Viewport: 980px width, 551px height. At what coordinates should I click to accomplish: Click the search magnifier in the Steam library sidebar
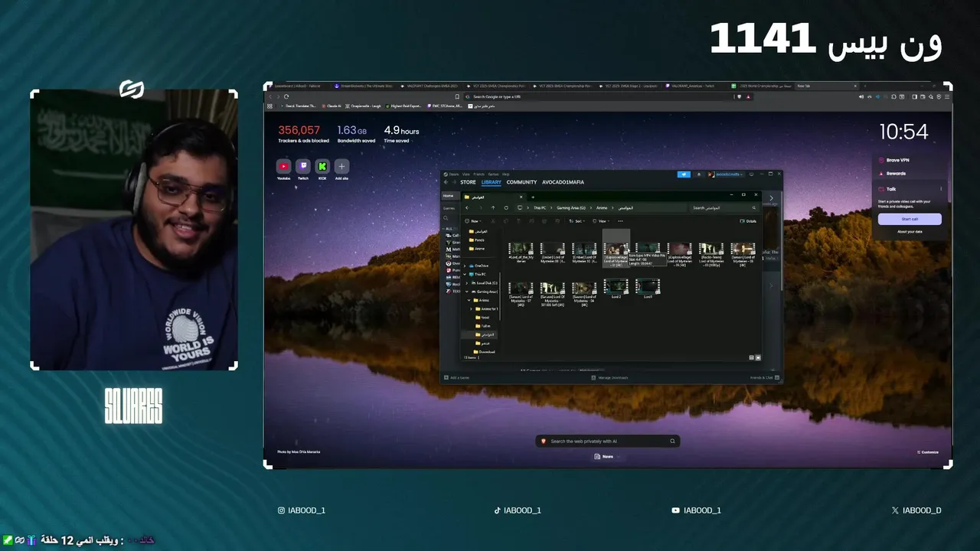446,218
